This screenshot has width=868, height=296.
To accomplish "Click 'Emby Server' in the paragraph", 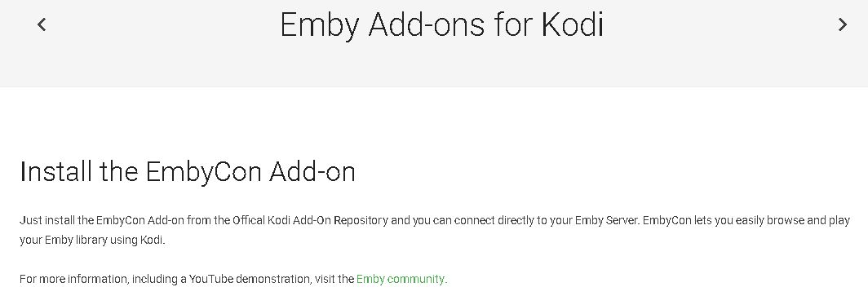I will [607, 221].
